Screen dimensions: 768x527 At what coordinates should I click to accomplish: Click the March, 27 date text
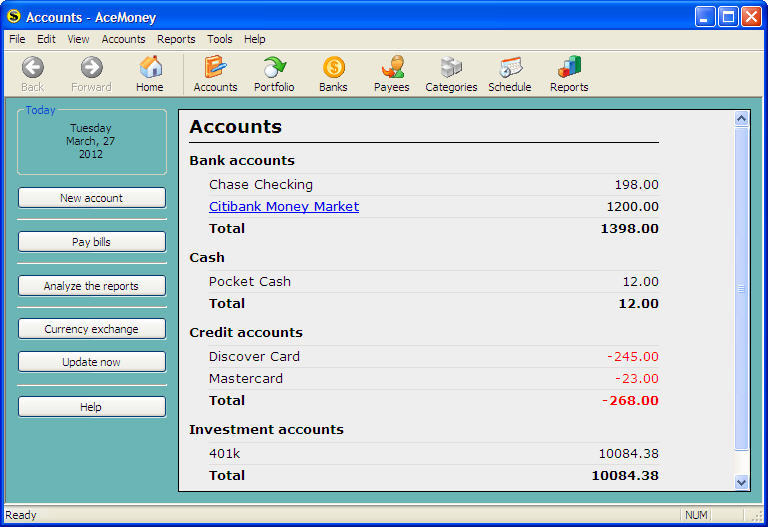click(x=91, y=141)
